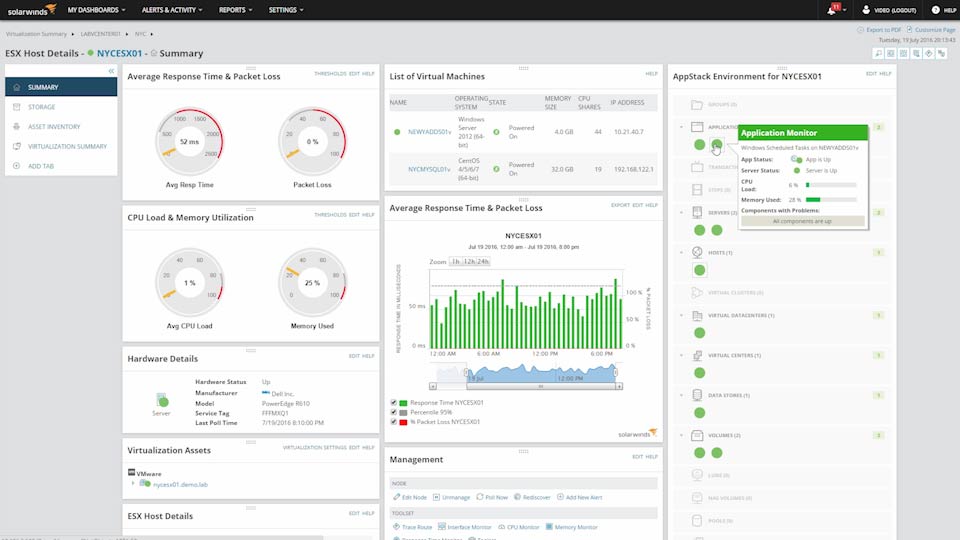Click the chart range slider left handle
This screenshot has width=960, height=540.
tap(467, 372)
